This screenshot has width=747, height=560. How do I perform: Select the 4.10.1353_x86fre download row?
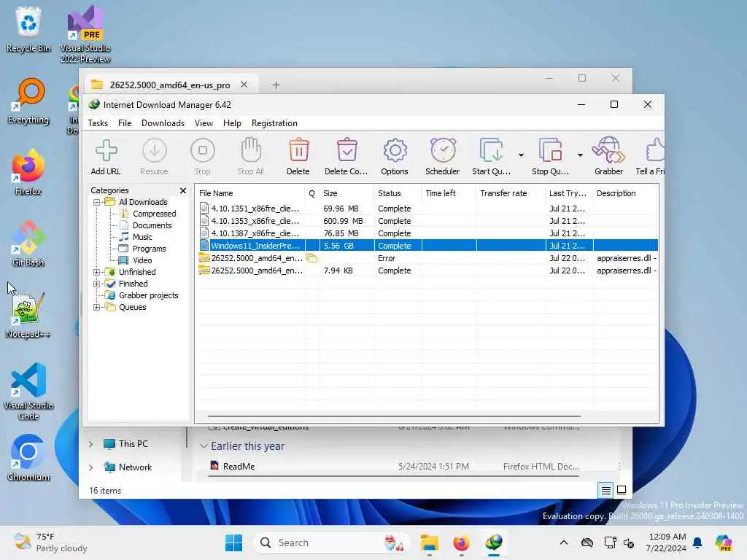427,221
